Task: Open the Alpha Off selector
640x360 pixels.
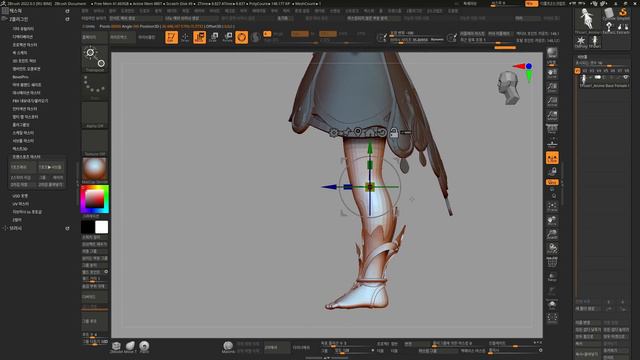Action: pos(95,115)
